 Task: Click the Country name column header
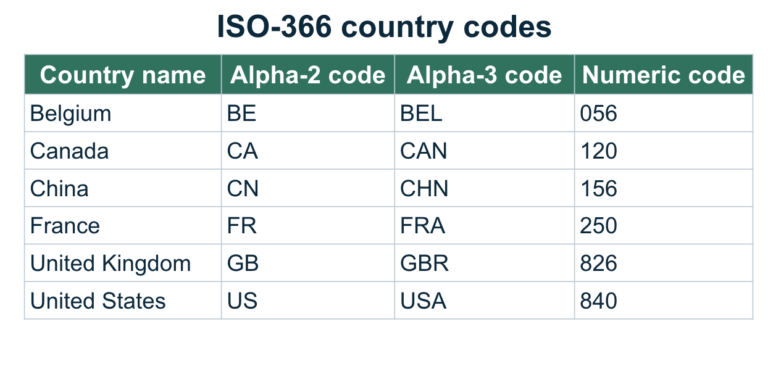123,74
